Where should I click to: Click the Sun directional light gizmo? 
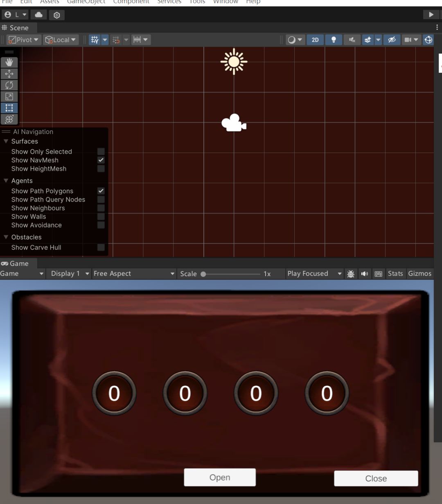(234, 62)
